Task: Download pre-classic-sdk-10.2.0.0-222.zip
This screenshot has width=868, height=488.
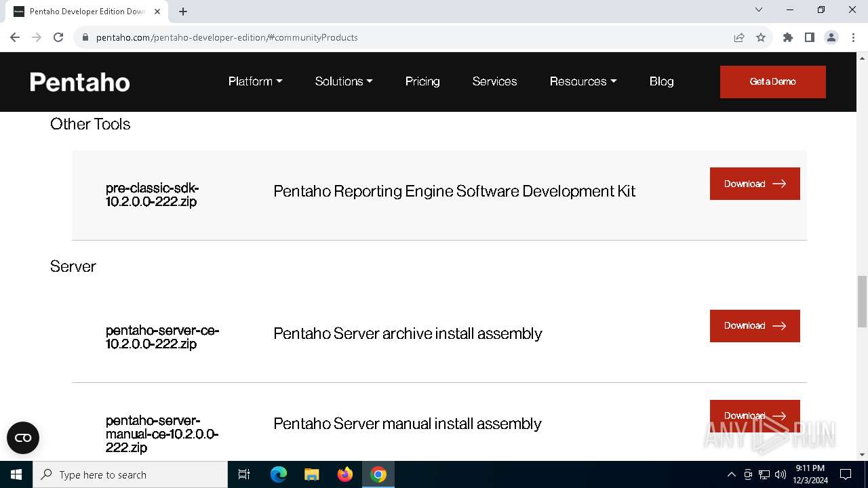Action: click(755, 184)
